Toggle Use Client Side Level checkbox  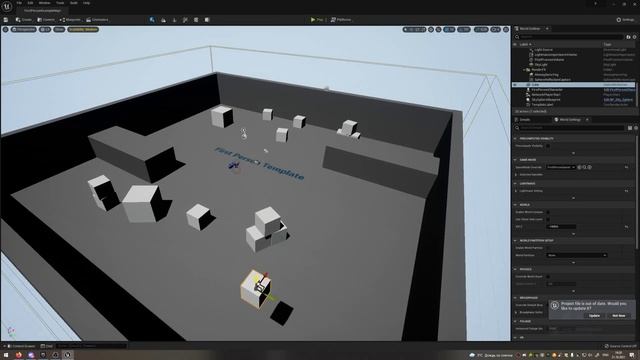click(x=548, y=219)
